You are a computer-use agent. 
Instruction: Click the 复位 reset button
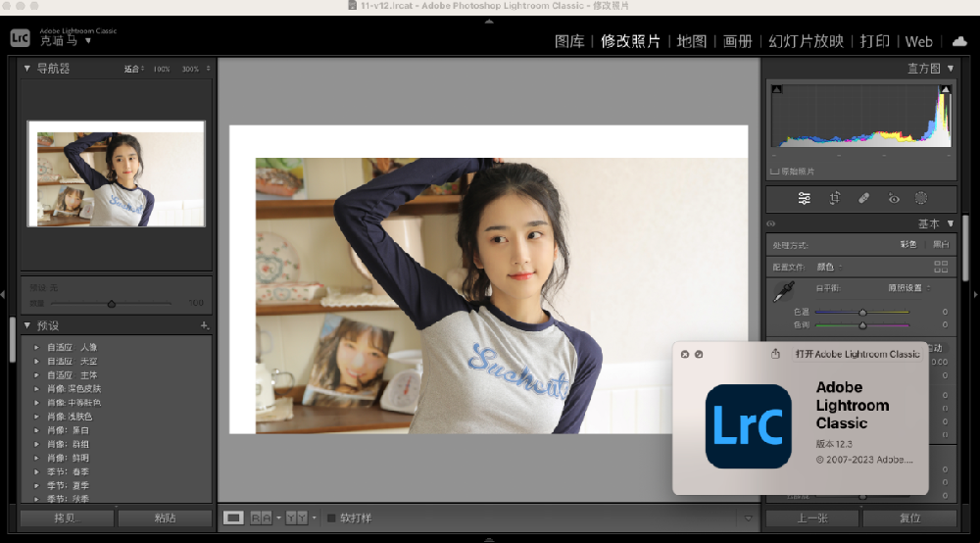tap(909, 518)
